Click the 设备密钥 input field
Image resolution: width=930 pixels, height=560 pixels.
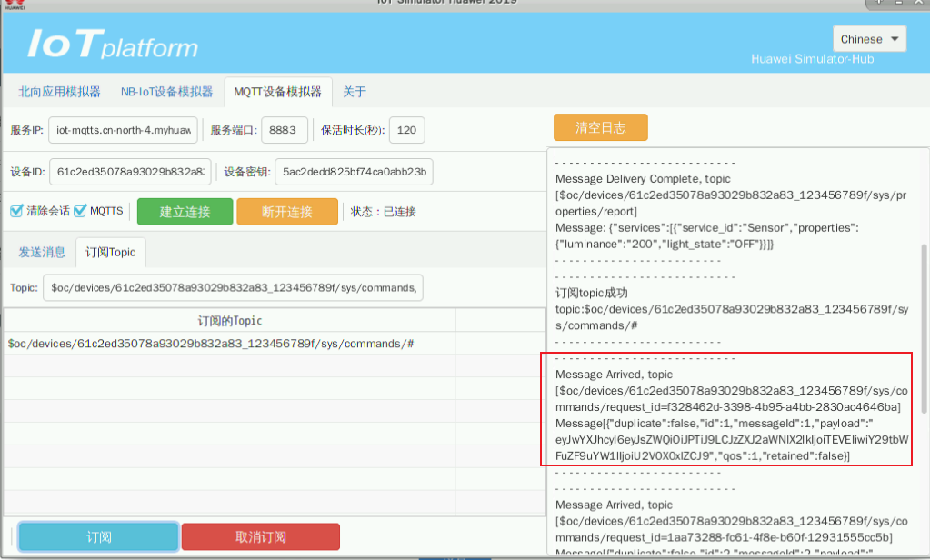pos(354,172)
